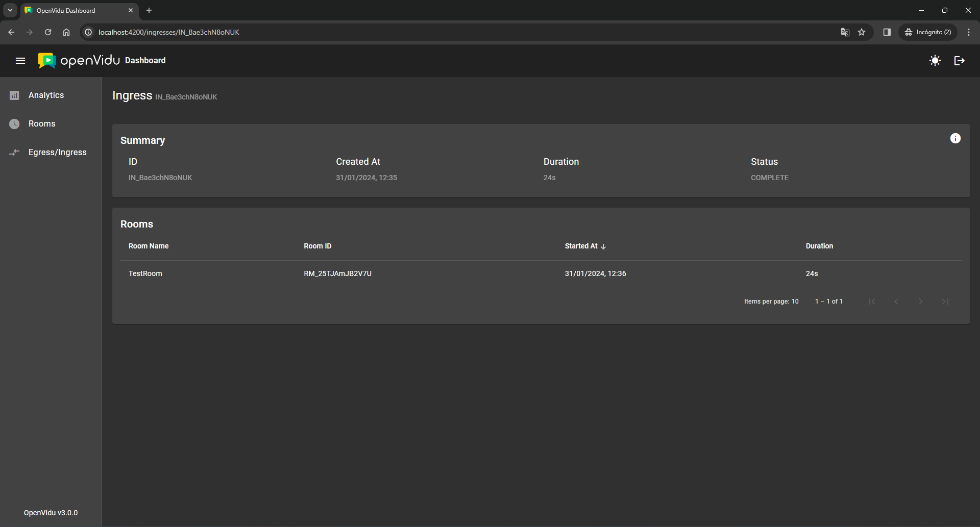Click the browser address bar
Screen dimensions: 980x527
[x=408, y=32]
